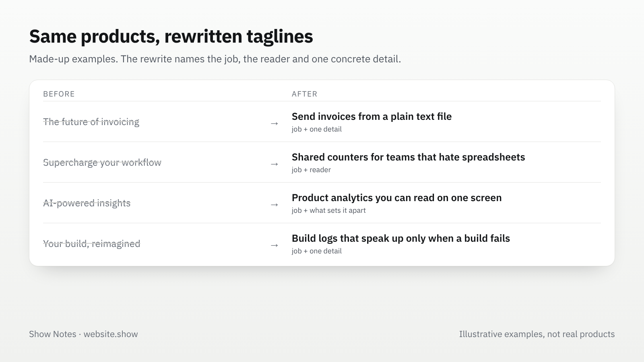Click 'Send invoices from a plain text file'
The image size is (644, 362).
(372, 117)
